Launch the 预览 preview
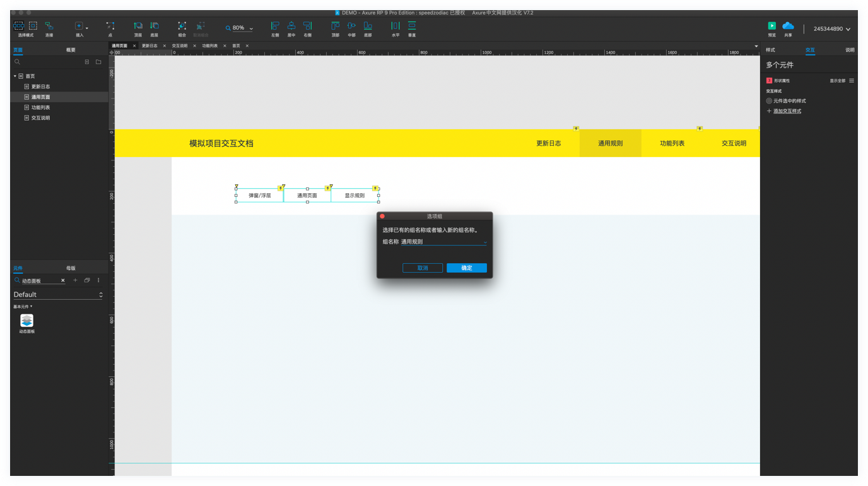The image size is (868, 486). coord(772,28)
